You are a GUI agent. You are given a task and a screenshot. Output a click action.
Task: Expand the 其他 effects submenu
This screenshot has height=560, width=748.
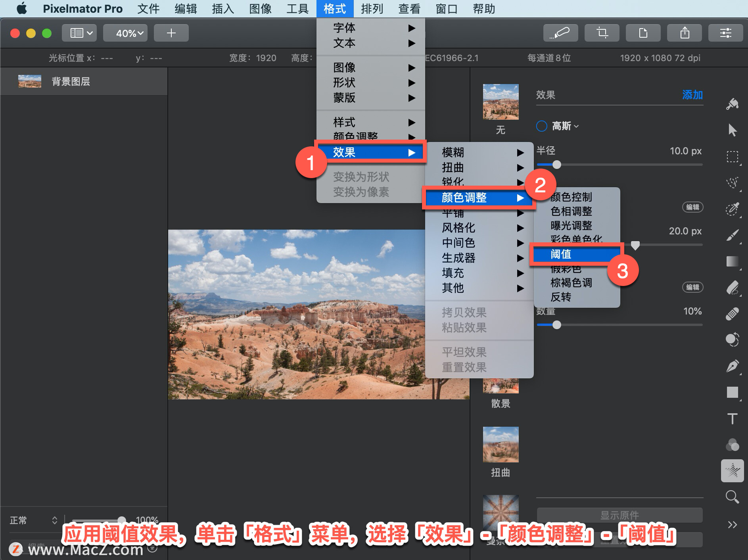point(479,288)
